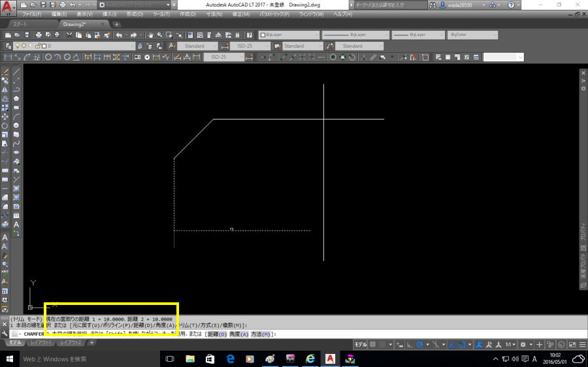588x367 pixels.
Task: Toggle Polar Tracking in status bar
Action: [419, 345]
